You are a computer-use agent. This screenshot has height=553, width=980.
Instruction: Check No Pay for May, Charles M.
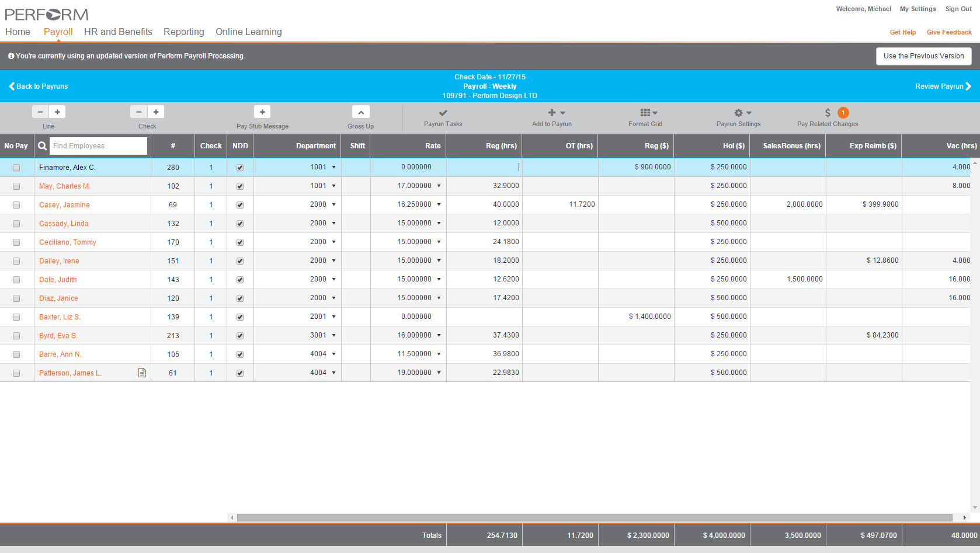(x=16, y=186)
